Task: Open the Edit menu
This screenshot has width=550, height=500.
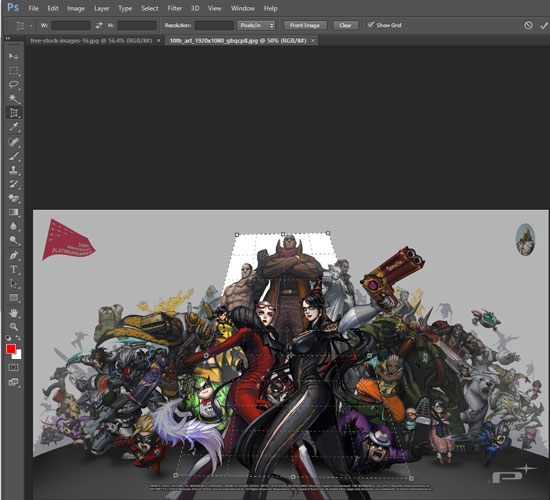Action: click(53, 8)
